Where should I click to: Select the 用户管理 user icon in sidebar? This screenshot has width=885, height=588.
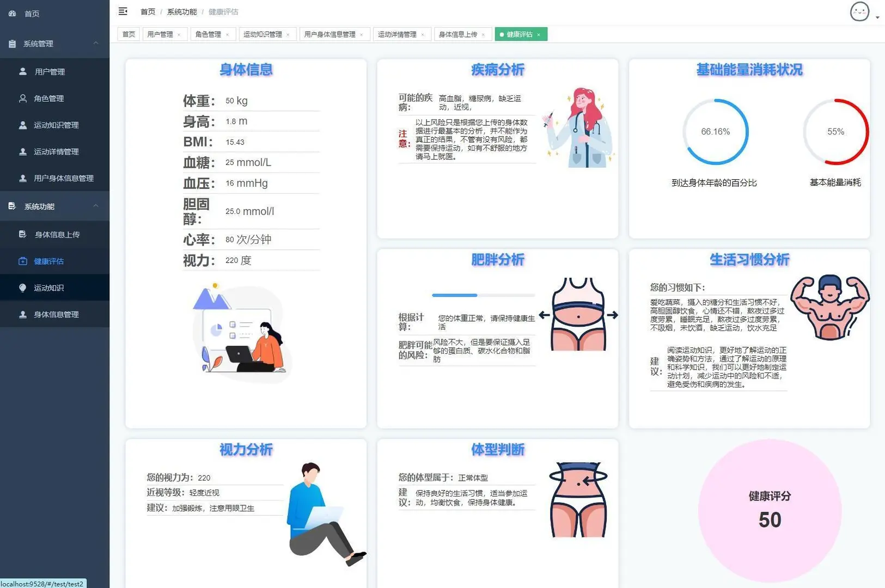click(22, 71)
